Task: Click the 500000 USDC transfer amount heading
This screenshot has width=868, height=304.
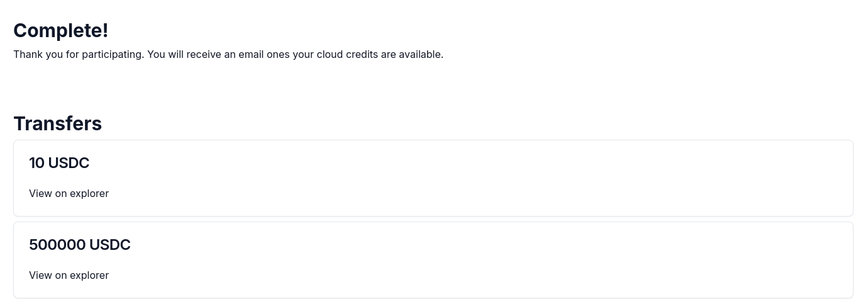Action: point(80,245)
